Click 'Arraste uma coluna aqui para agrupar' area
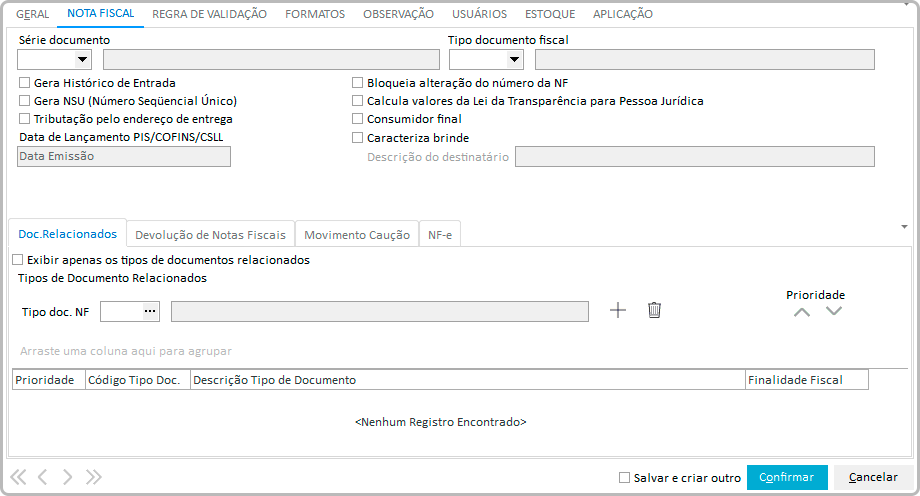Screen dimensions: 920x496 [x=126, y=351]
